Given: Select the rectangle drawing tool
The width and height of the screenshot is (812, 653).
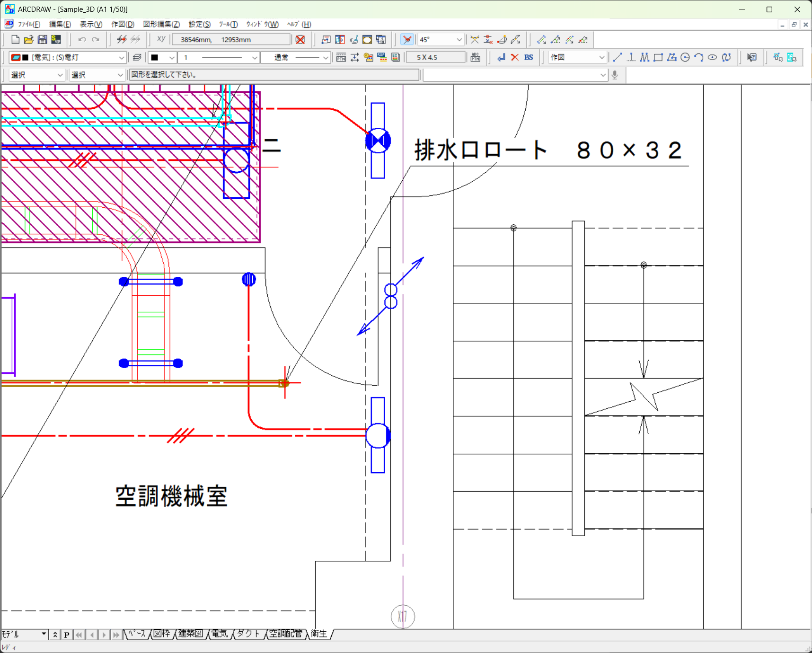Looking at the screenshot, I should pyautogui.click(x=658, y=58).
